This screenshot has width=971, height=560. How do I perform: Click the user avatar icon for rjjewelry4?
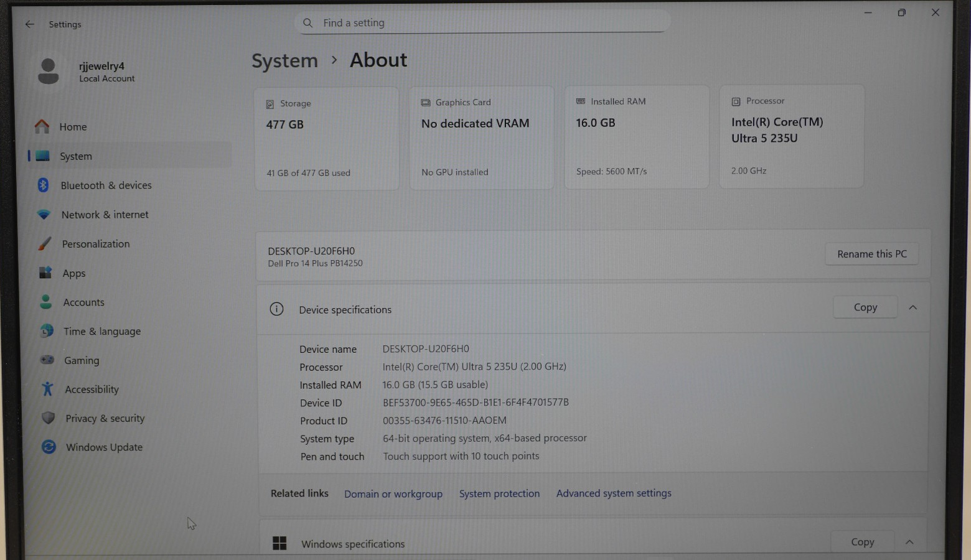(x=48, y=71)
